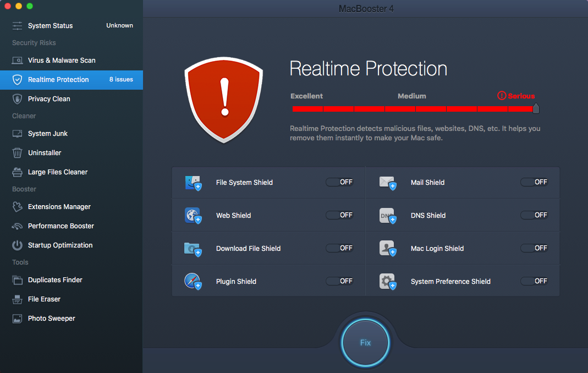Click the Mail Shield envelope icon
This screenshot has width=588, height=373.
pyautogui.click(x=388, y=183)
